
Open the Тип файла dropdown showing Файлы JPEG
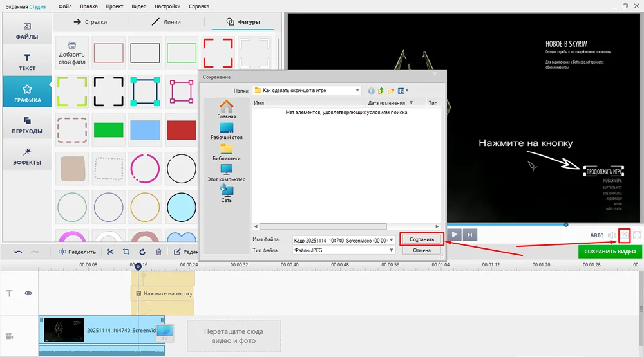[391, 250]
